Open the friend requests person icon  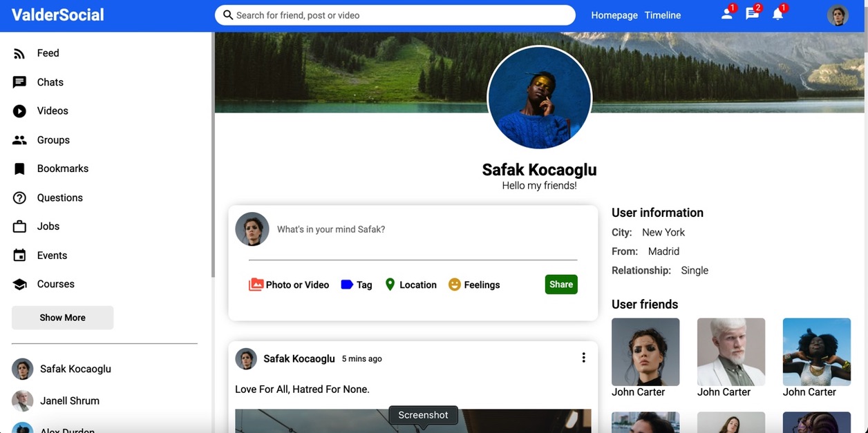pyautogui.click(x=726, y=15)
